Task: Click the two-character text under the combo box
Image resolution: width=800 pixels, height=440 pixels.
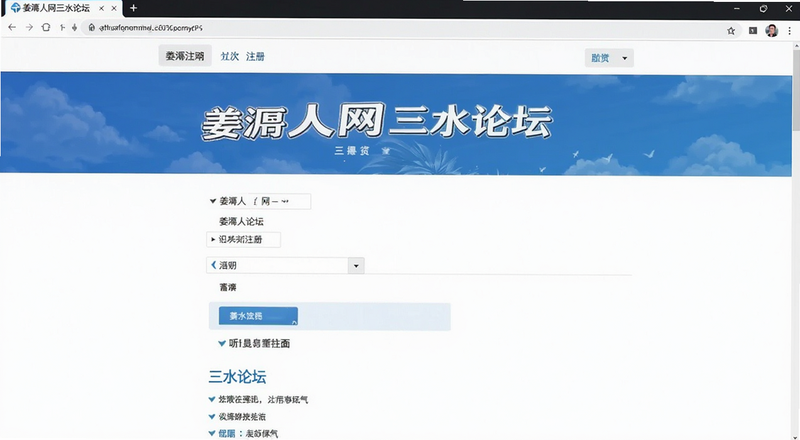Action: [228, 287]
